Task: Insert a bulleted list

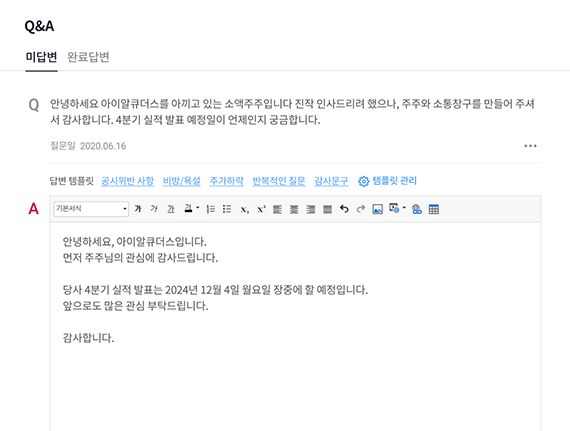Action: coord(227,209)
